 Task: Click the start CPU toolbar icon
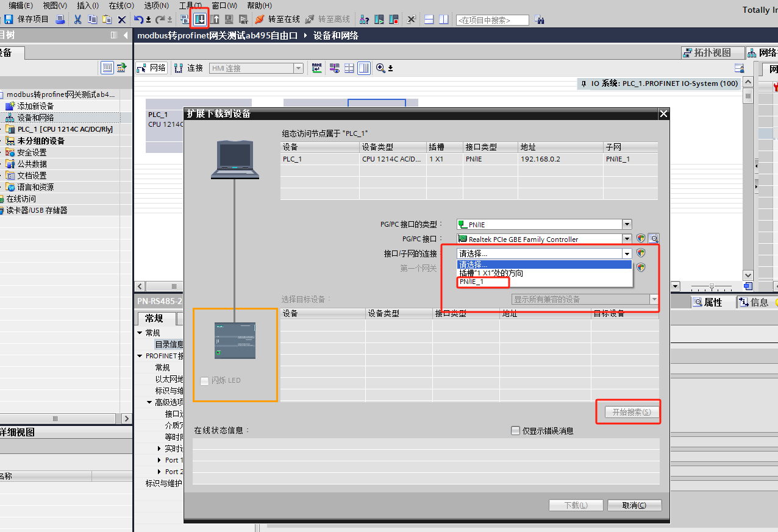click(379, 20)
